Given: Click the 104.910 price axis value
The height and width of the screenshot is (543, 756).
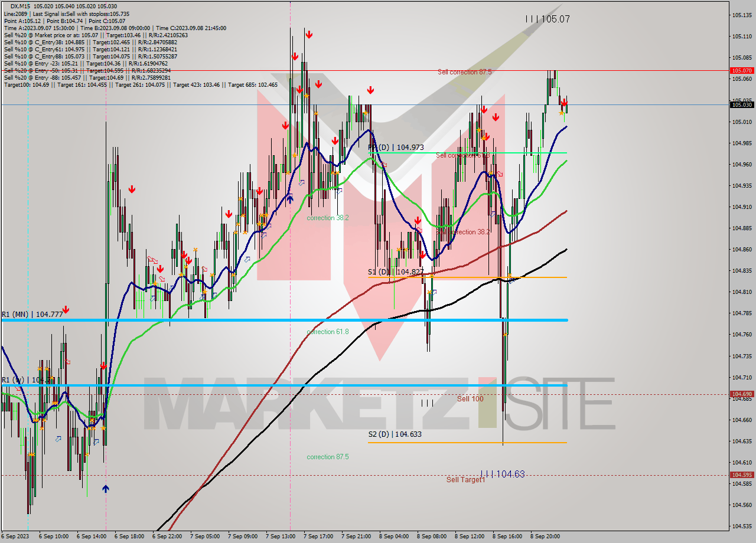Looking at the screenshot, I should click(x=742, y=207).
